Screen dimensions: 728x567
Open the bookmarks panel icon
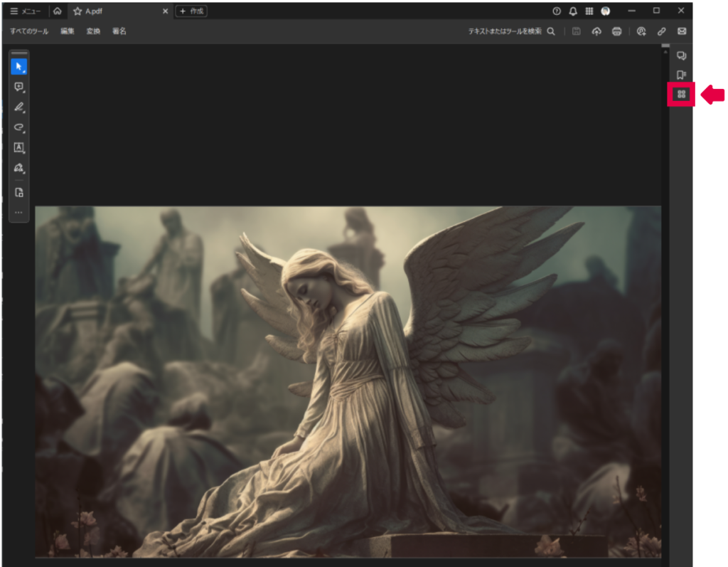tap(681, 75)
